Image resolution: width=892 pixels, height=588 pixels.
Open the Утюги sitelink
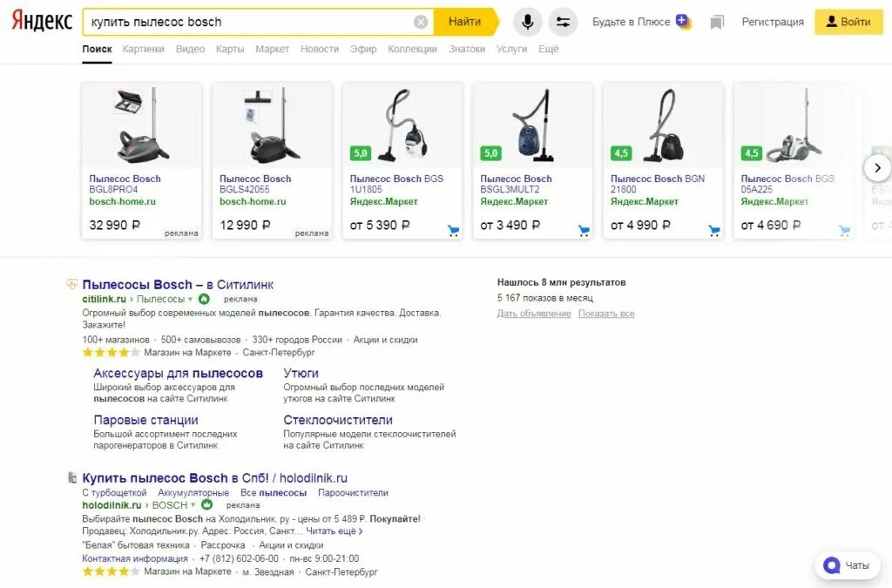tap(301, 373)
